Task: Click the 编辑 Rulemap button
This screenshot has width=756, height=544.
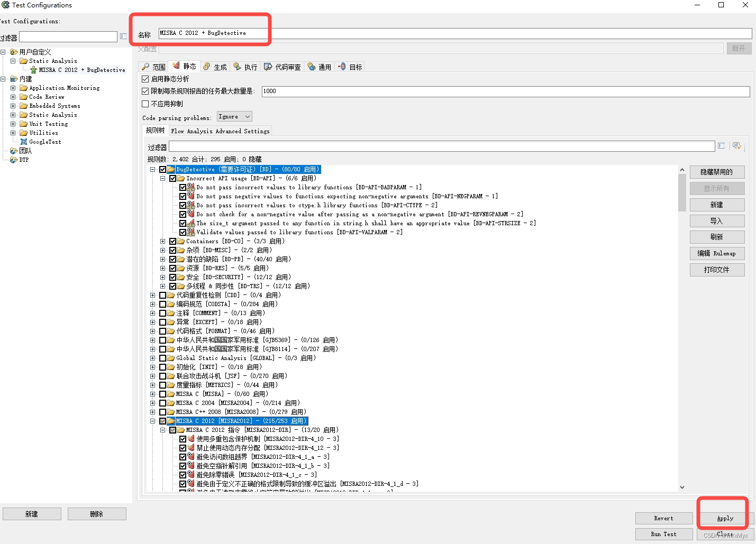Action: pyautogui.click(x=717, y=253)
